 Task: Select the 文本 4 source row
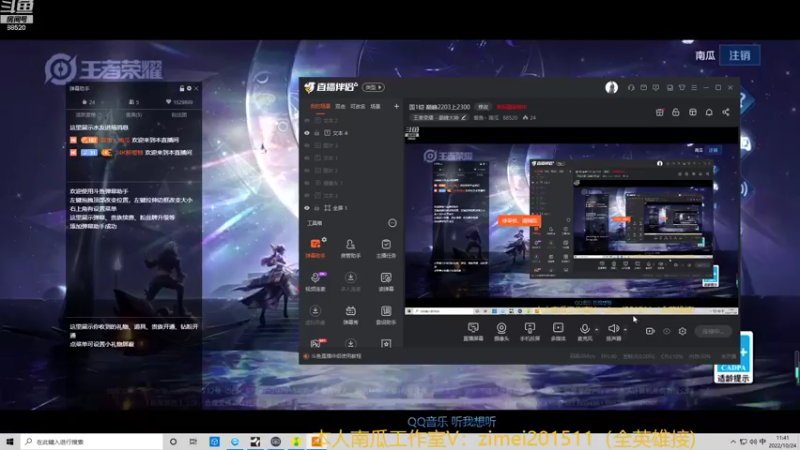click(352, 133)
